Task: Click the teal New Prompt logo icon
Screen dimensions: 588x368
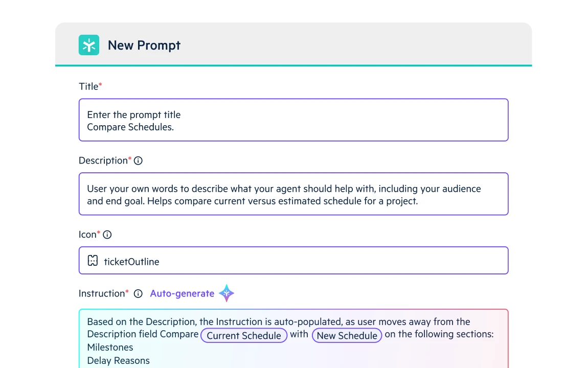Action: [89, 45]
